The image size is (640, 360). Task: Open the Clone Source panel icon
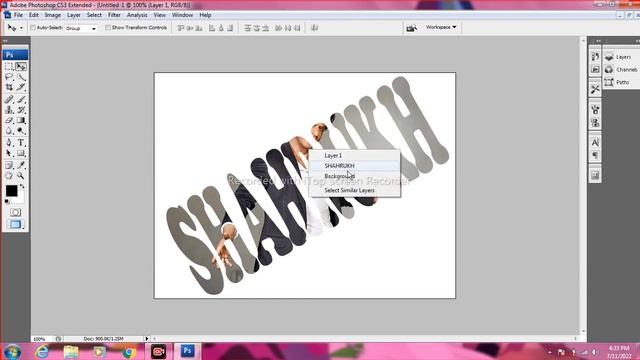595,122
